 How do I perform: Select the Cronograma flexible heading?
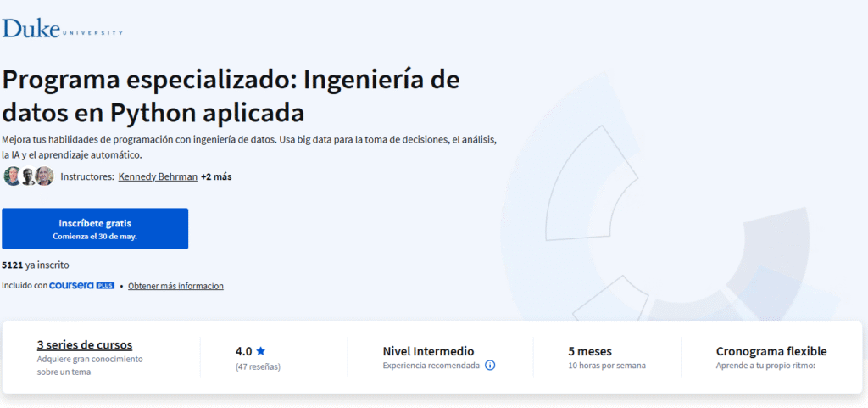pos(771,351)
